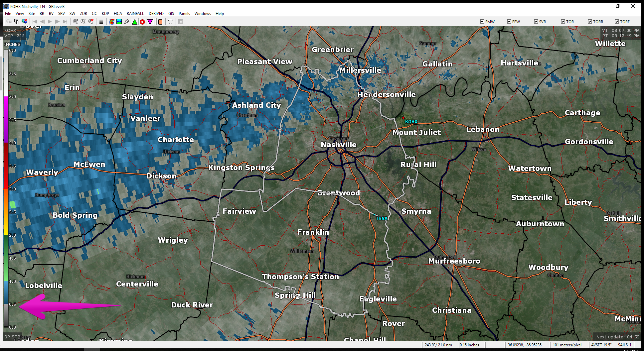This screenshot has height=351, width=644.
Task: Click the pushpin marker tool icon
Action: [127, 22]
